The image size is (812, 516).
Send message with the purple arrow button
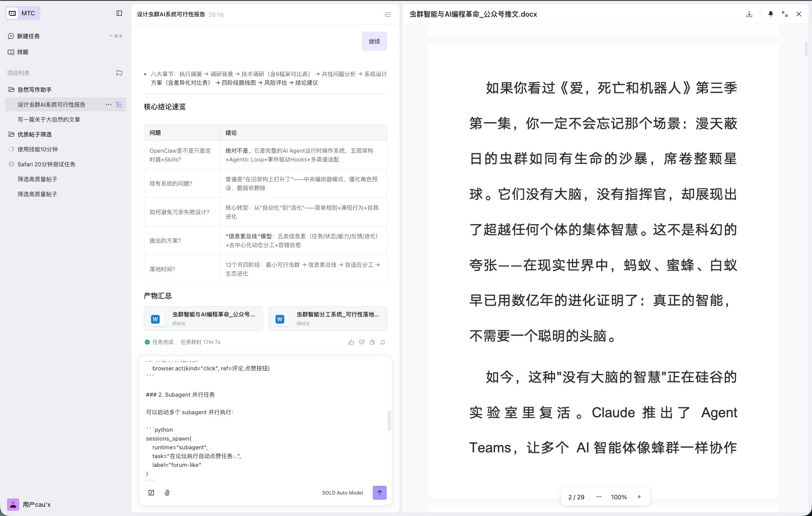pos(379,493)
